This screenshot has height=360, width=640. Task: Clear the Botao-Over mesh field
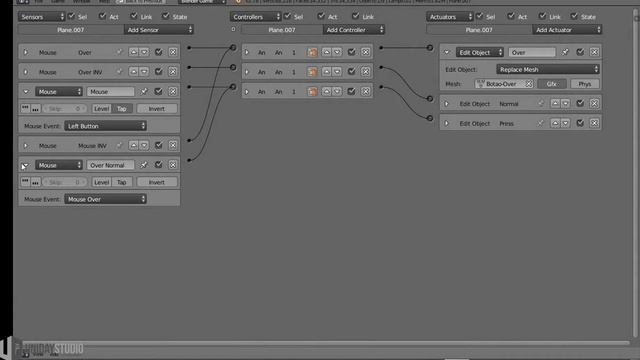pos(529,84)
